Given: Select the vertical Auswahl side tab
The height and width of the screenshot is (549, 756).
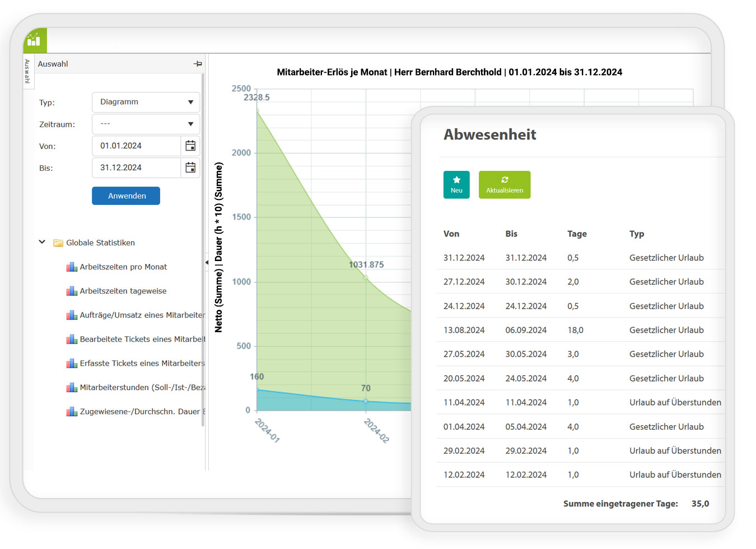Looking at the screenshot, I should 27,71.
